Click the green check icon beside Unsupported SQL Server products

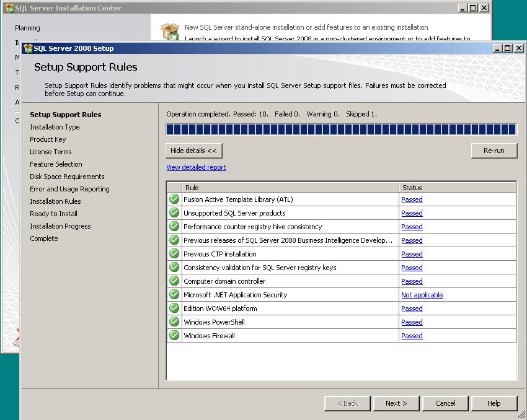coord(174,213)
